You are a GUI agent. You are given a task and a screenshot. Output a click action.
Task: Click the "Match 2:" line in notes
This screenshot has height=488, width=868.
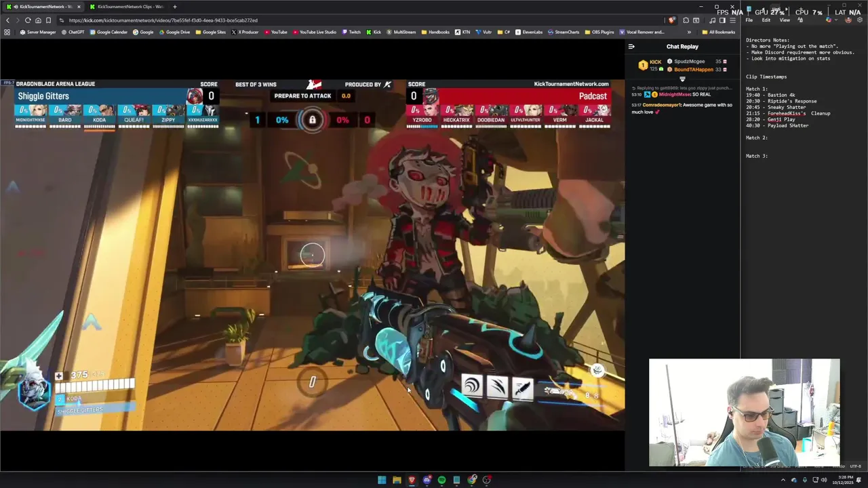(757, 138)
